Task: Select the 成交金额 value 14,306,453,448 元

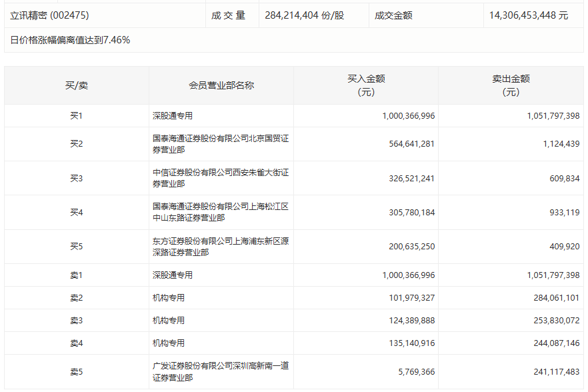Action: [529, 15]
